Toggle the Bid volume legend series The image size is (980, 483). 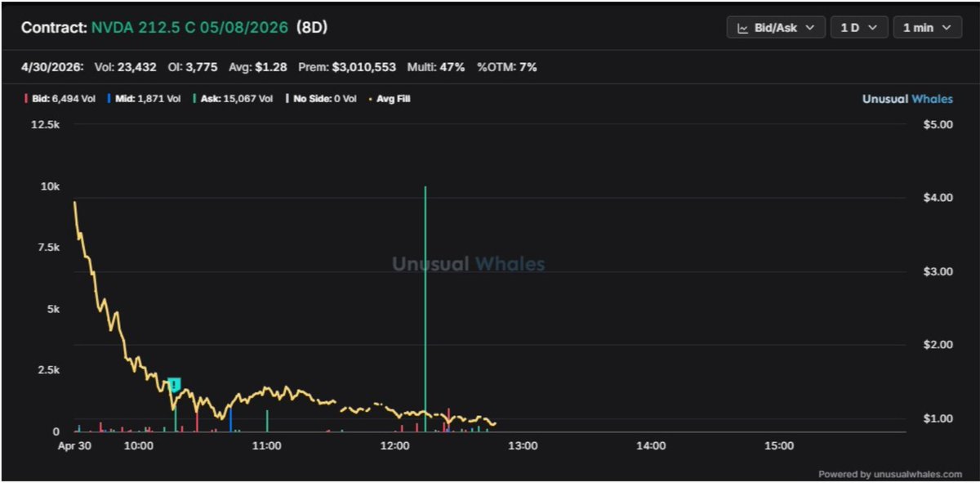pos(60,99)
